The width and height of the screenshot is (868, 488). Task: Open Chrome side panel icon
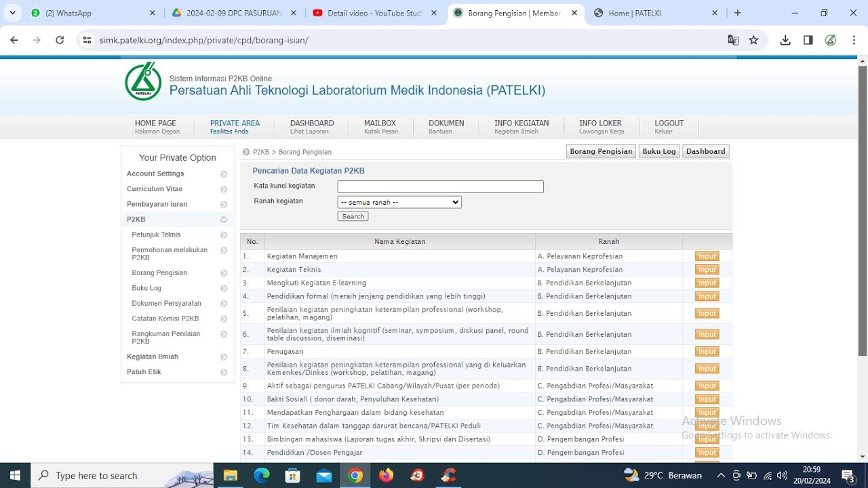[808, 40]
